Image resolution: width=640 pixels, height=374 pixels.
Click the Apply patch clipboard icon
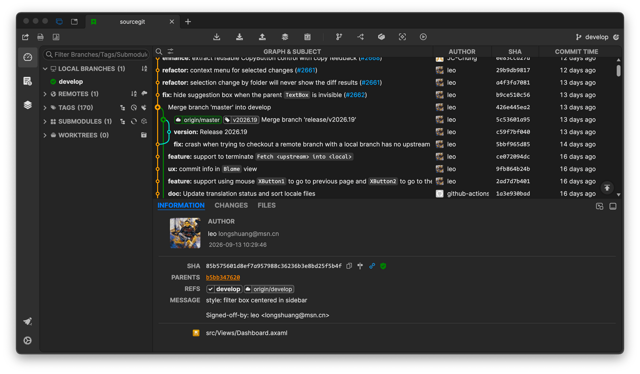pyautogui.click(x=307, y=37)
